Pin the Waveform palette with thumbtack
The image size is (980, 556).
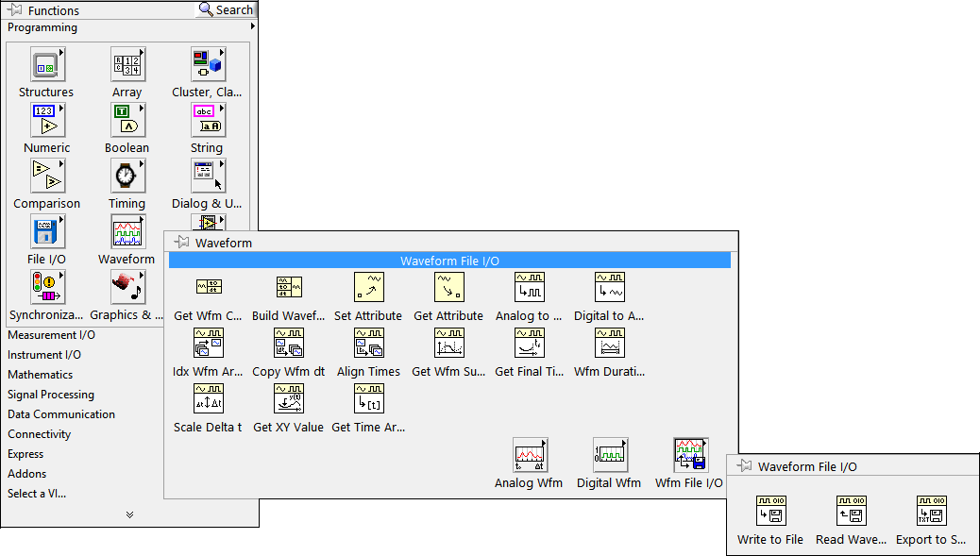pyautogui.click(x=181, y=242)
